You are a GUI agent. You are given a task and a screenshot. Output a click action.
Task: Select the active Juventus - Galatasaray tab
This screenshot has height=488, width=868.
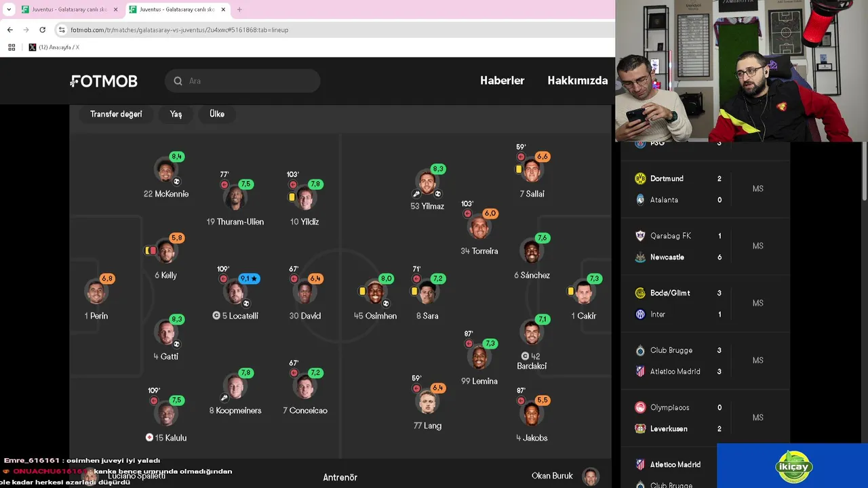click(x=177, y=9)
